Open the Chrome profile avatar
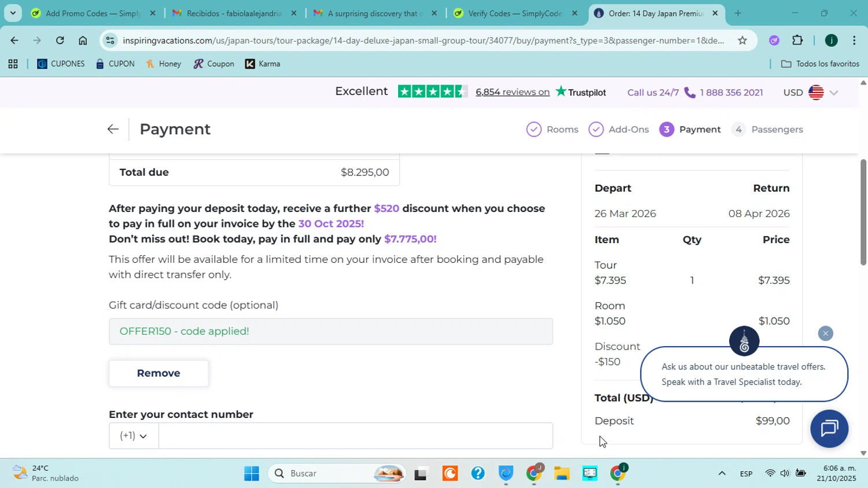 pyautogui.click(x=832, y=41)
